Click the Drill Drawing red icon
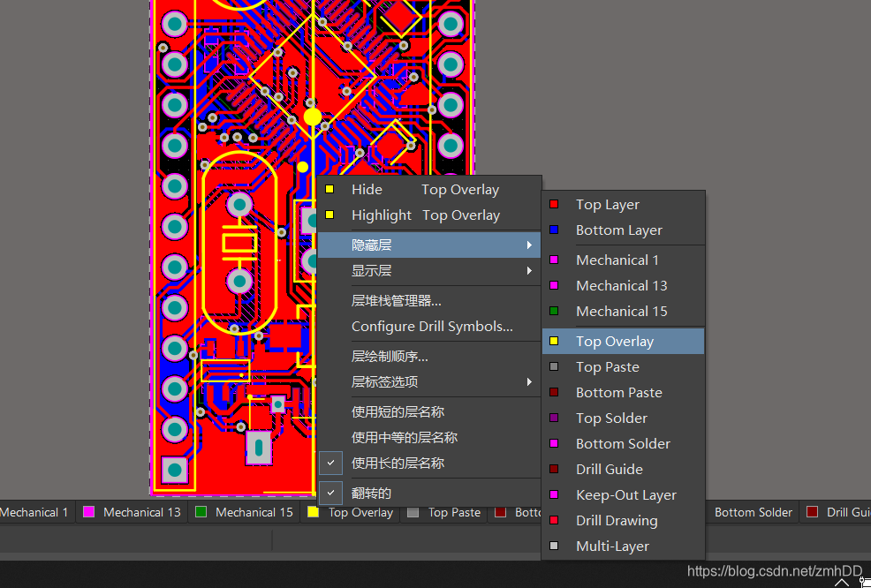This screenshot has width=871, height=588. coord(554,520)
